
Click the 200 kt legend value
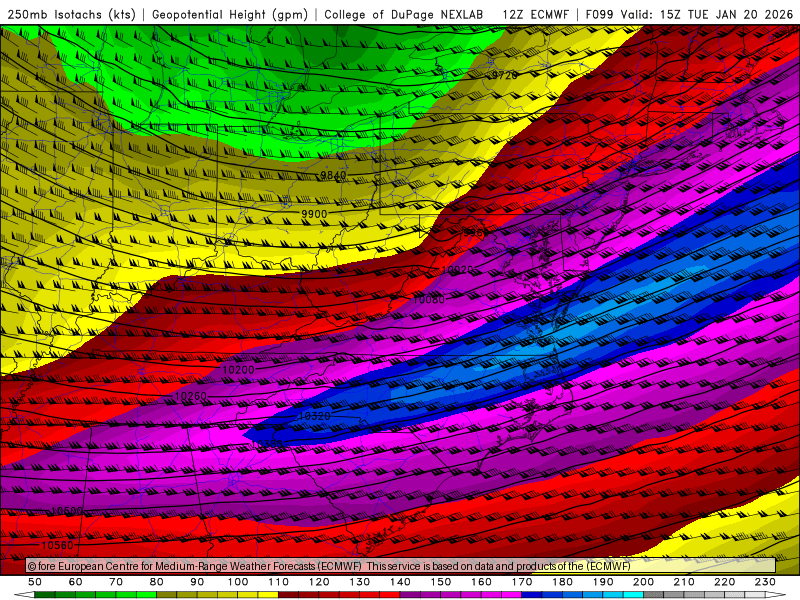tap(643, 582)
